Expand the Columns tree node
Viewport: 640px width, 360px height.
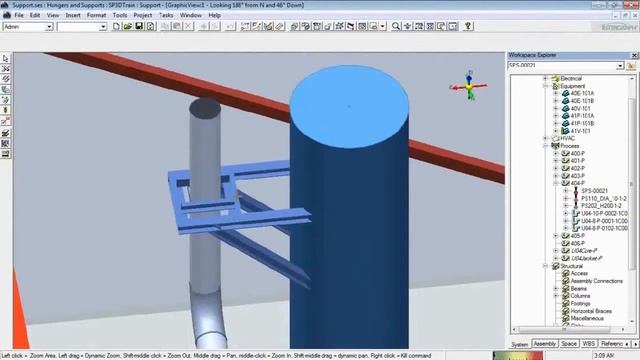556,296
